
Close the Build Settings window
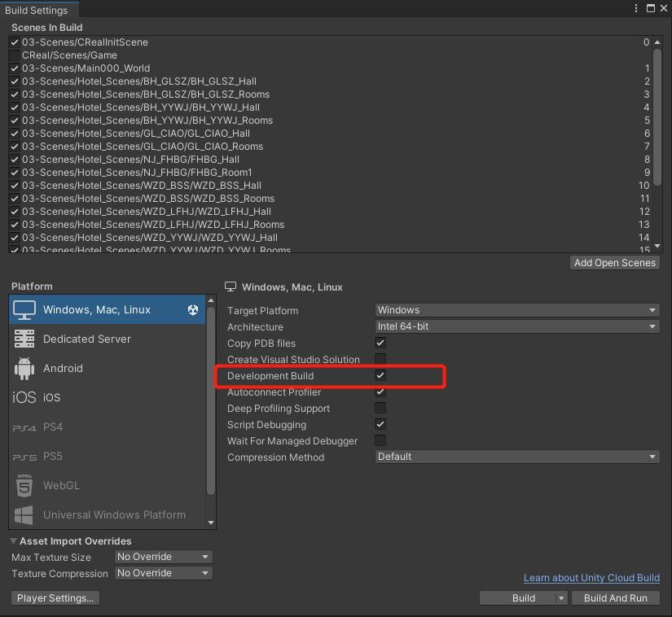point(663,8)
